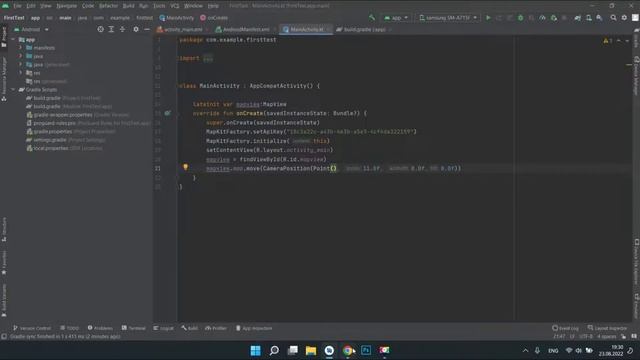Click the account avatar icon in top toolbar
The width and height of the screenshot is (640, 360).
[x=635, y=18]
